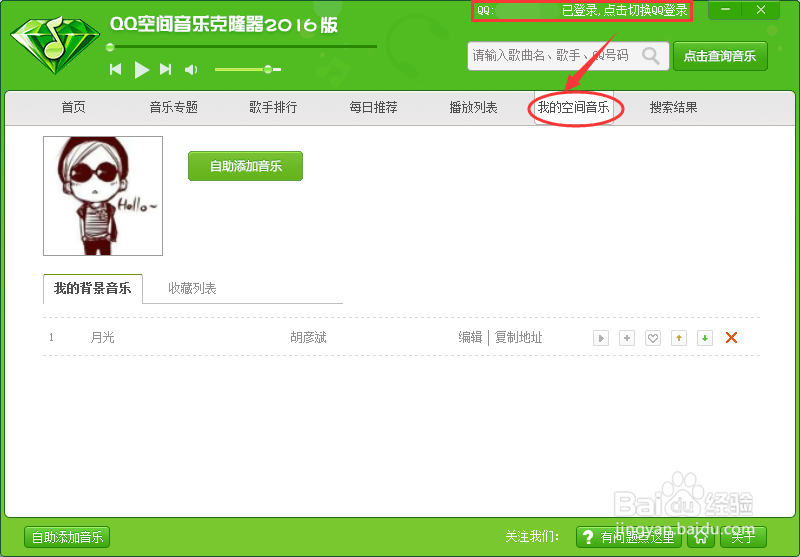Open the 歌手排行 tab
This screenshot has height=557, width=800.
point(273,108)
